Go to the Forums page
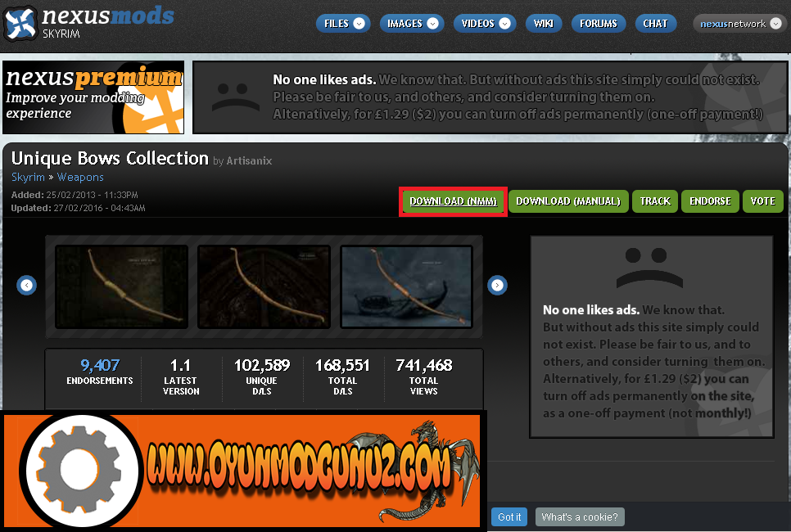This screenshot has width=791, height=532. pos(599,23)
